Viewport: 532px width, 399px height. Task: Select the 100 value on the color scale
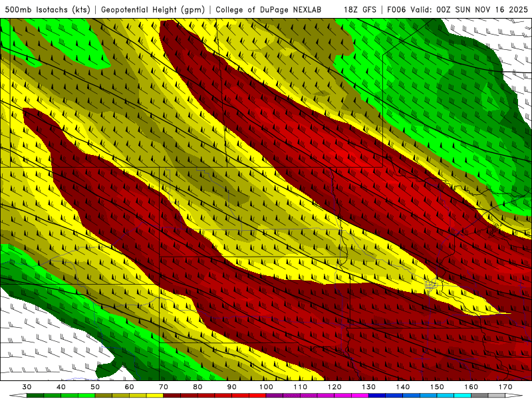(x=267, y=387)
